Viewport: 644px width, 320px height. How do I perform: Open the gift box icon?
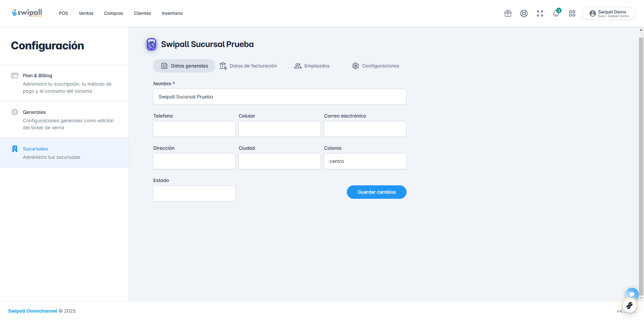(x=508, y=13)
